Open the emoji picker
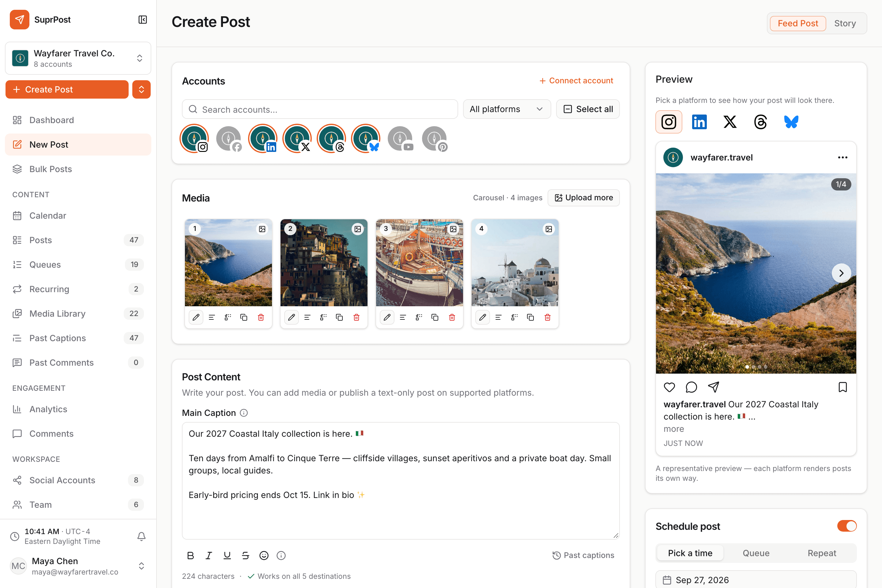882x588 pixels. tap(264, 555)
